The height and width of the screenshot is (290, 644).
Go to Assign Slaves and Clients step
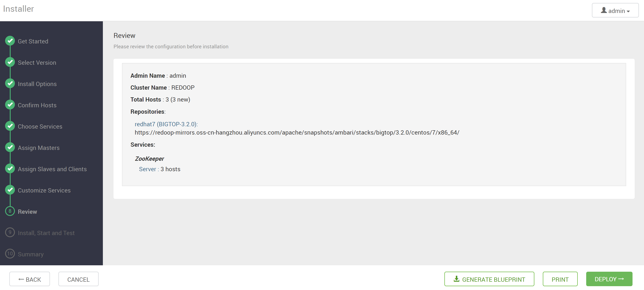pos(52,169)
